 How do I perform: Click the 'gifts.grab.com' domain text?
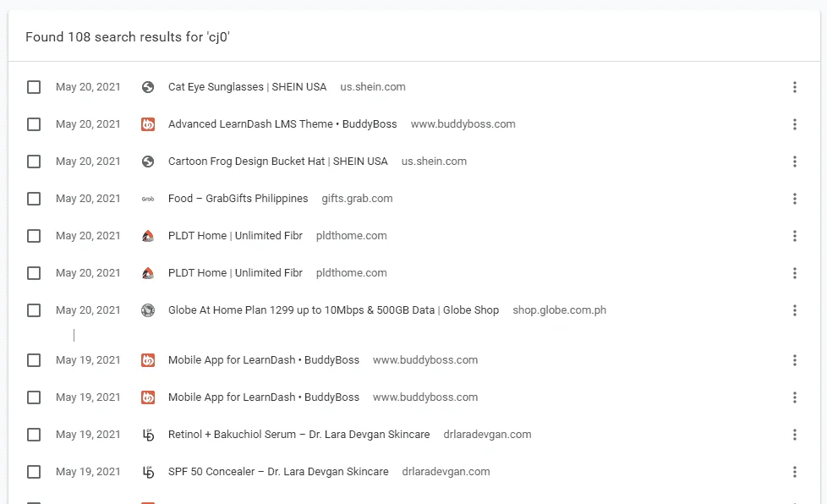tap(357, 199)
